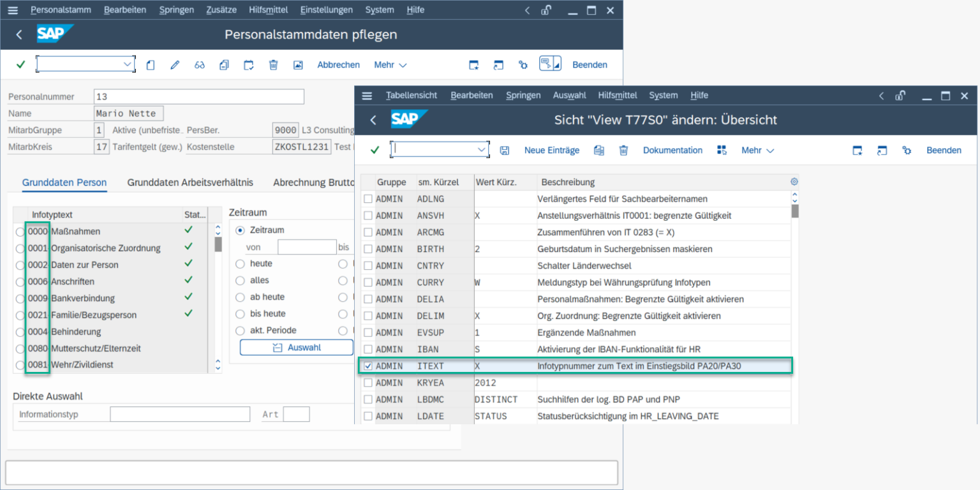
Task: Click the floppy disk Save icon
Action: click(505, 151)
